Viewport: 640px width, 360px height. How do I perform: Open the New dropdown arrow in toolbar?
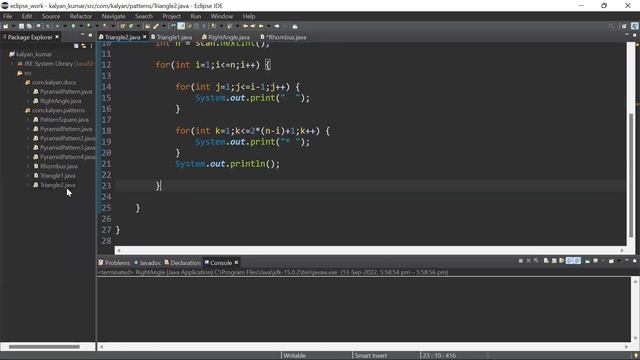pyautogui.click(x=13, y=26)
